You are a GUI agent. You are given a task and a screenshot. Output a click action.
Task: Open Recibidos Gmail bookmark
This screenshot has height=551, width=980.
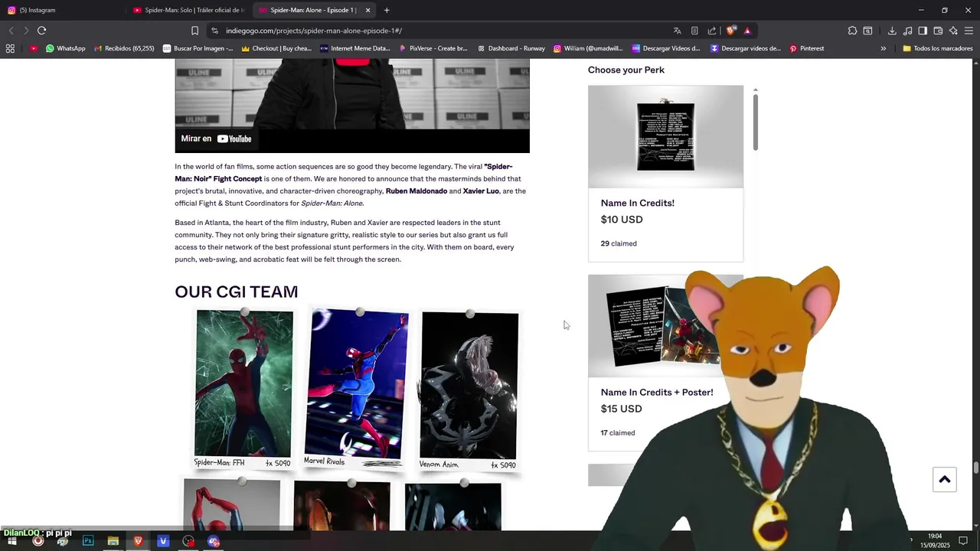124,48
